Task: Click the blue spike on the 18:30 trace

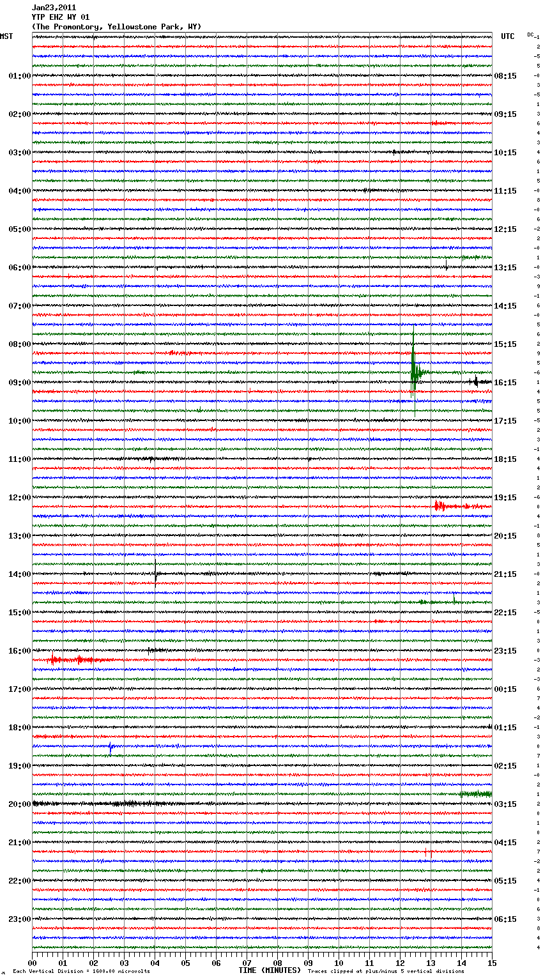Action: coord(111,747)
